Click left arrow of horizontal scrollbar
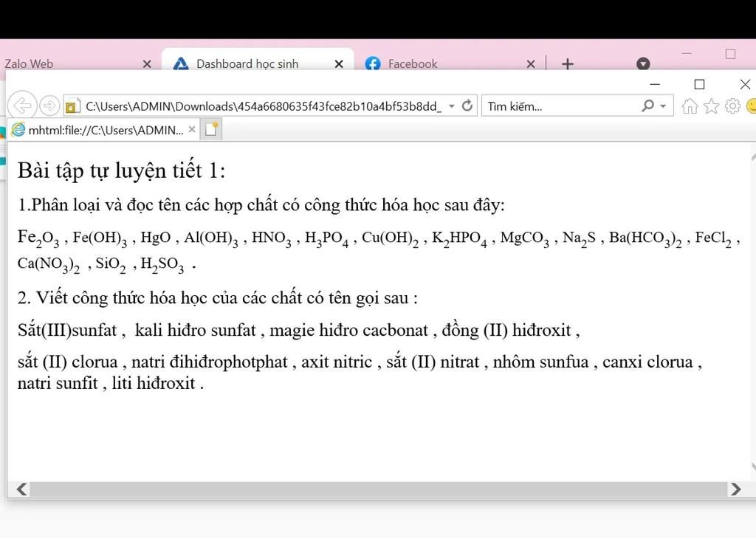The image size is (756, 538). click(21, 489)
